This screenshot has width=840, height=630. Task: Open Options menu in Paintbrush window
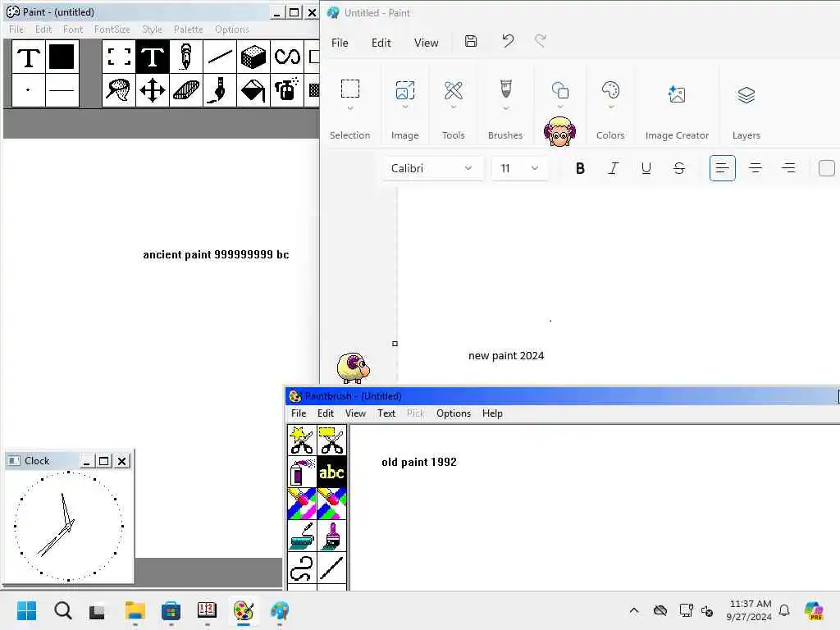coord(453,413)
